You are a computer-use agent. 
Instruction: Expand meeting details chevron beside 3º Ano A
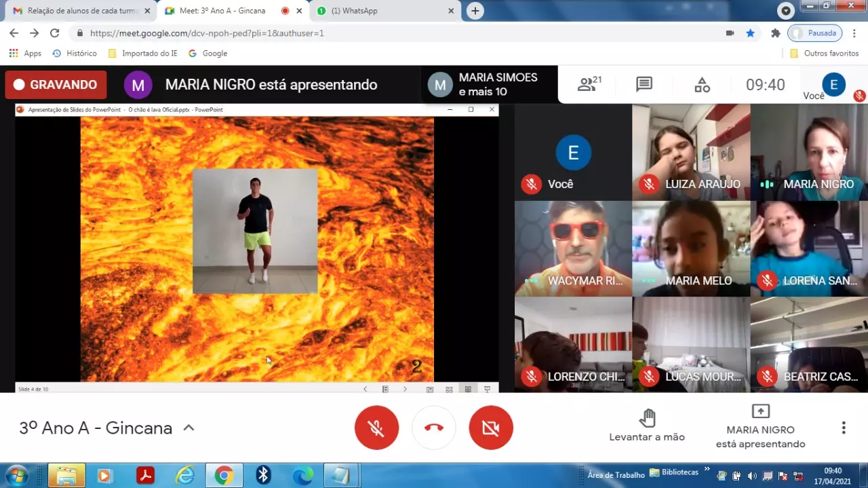coord(189,428)
